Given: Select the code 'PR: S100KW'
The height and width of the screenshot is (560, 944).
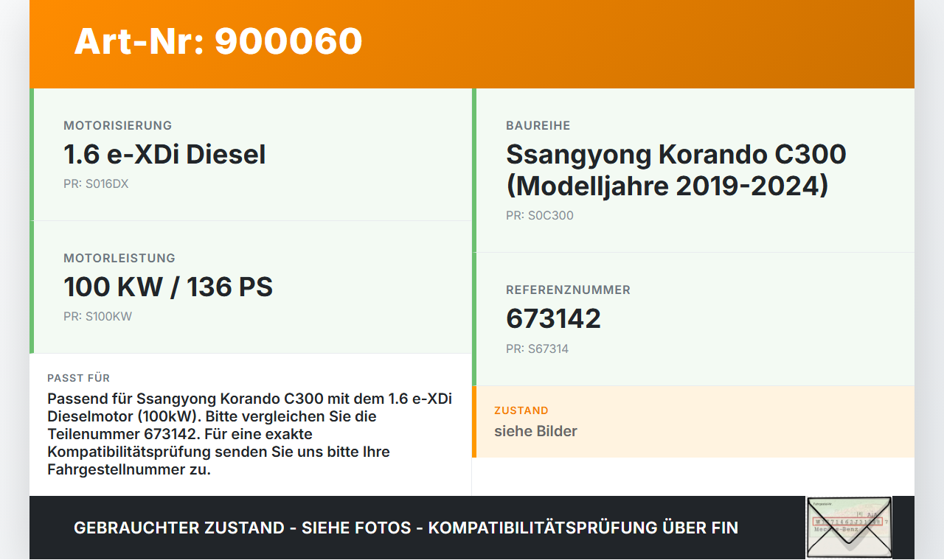Looking at the screenshot, I should [97, 317].
